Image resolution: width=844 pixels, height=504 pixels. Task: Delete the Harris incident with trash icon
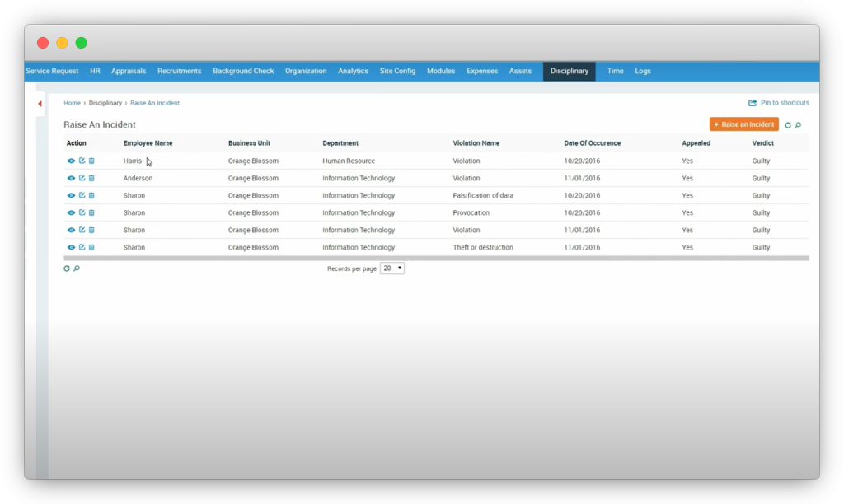tap(91, 161)
